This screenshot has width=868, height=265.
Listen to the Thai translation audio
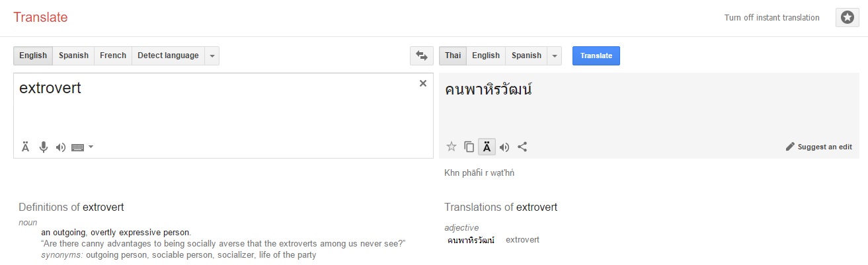[x=504, y=147]
